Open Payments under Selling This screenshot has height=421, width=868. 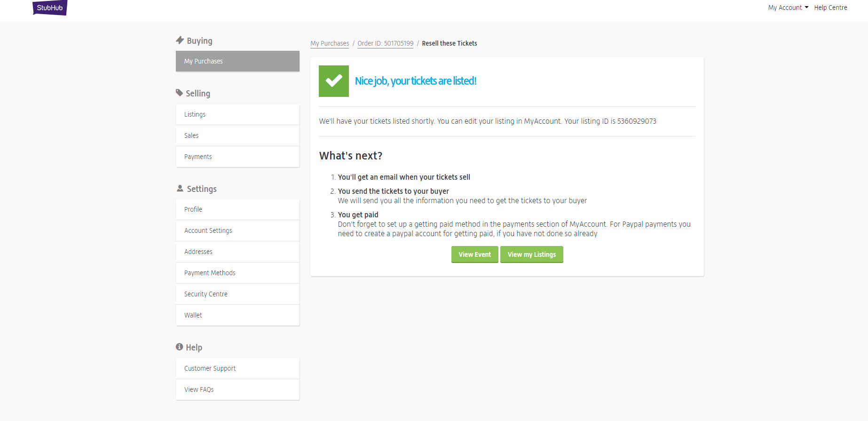click(237, 157)
